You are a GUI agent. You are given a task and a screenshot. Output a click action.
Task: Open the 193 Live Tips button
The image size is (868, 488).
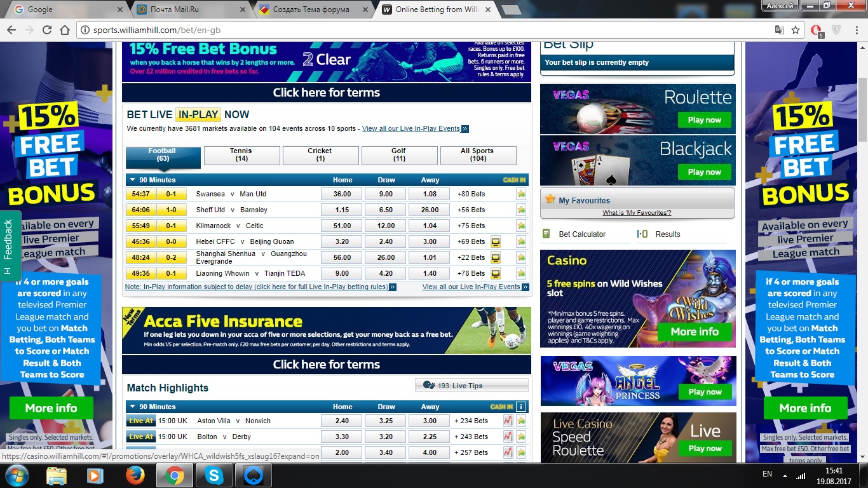(x=471, y=386)
